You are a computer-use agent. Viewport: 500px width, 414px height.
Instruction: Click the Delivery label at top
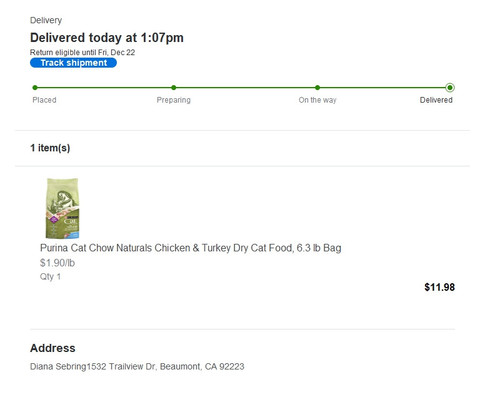46,20
